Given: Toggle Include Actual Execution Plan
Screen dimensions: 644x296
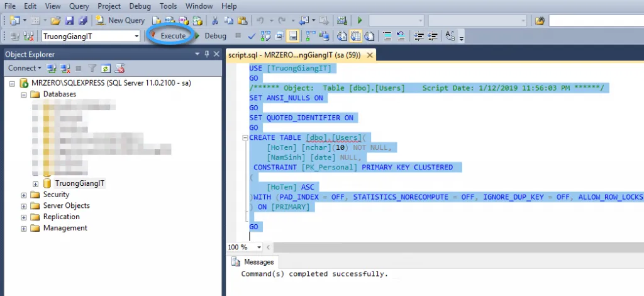Looking at the screenshot, I should (x=311, y=36).
